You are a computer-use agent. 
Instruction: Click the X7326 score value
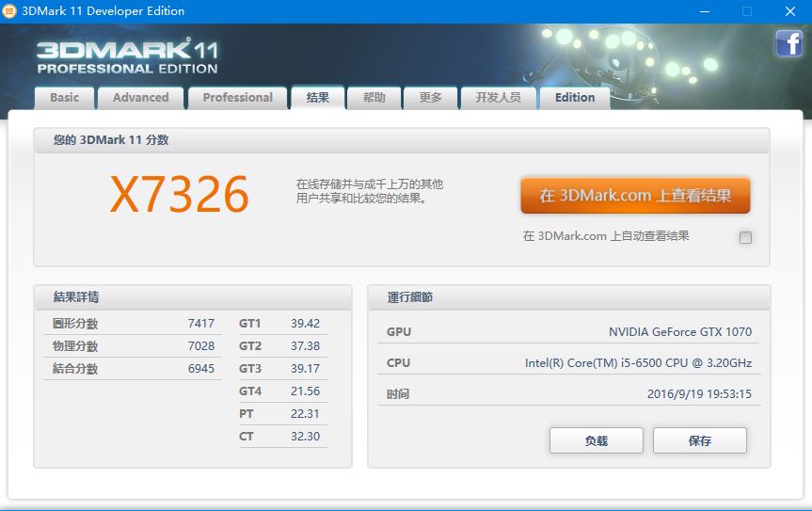[x=180, y=194]
